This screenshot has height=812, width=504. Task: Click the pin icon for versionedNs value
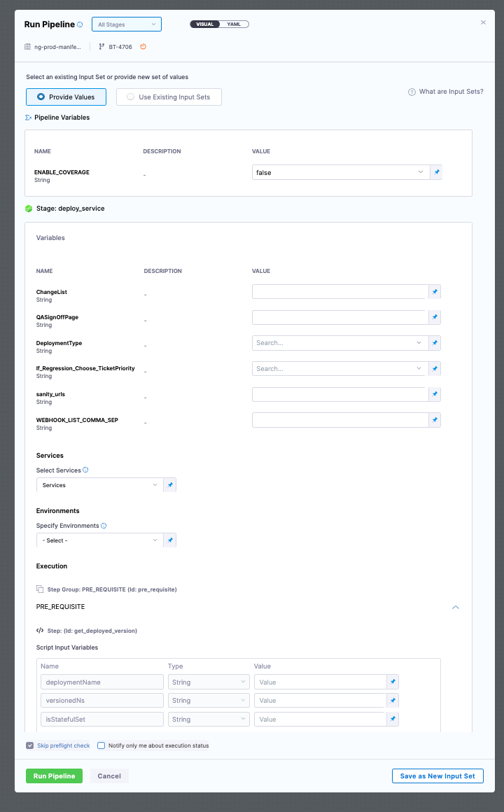393,701
